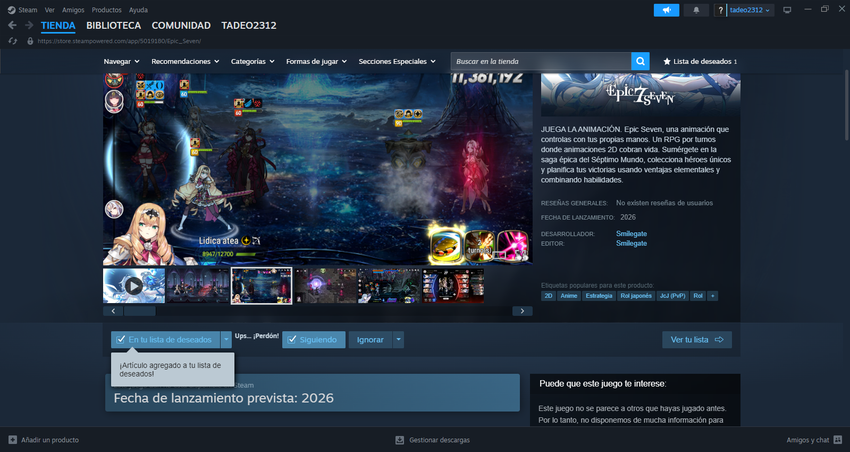Click the arrow icon on Ver tu lista
Image resolution: width=850 pixels, height=452 pixels.
[x=719, y=340]
